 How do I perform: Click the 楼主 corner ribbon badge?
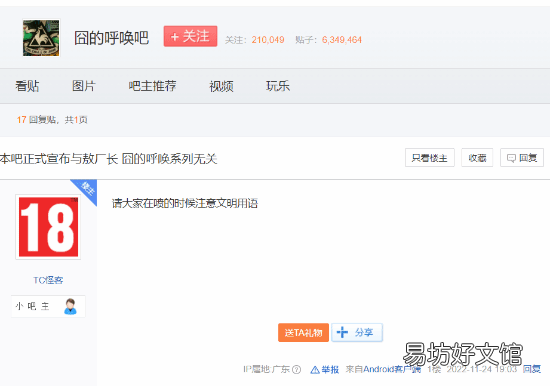coord(86,190)
